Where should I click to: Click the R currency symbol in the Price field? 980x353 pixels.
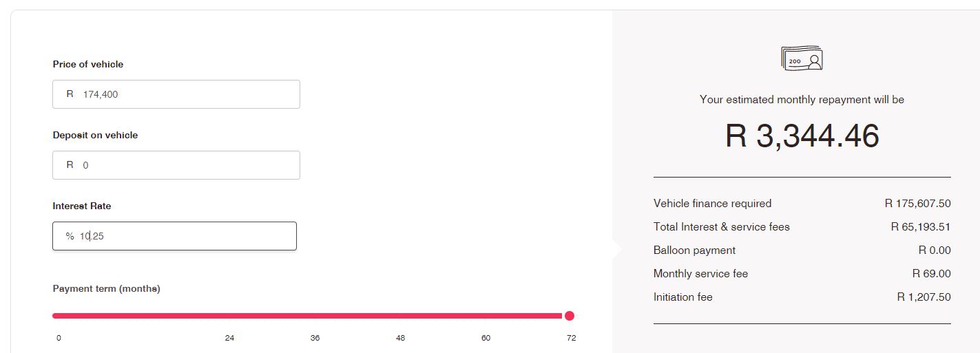pos(70,94)
